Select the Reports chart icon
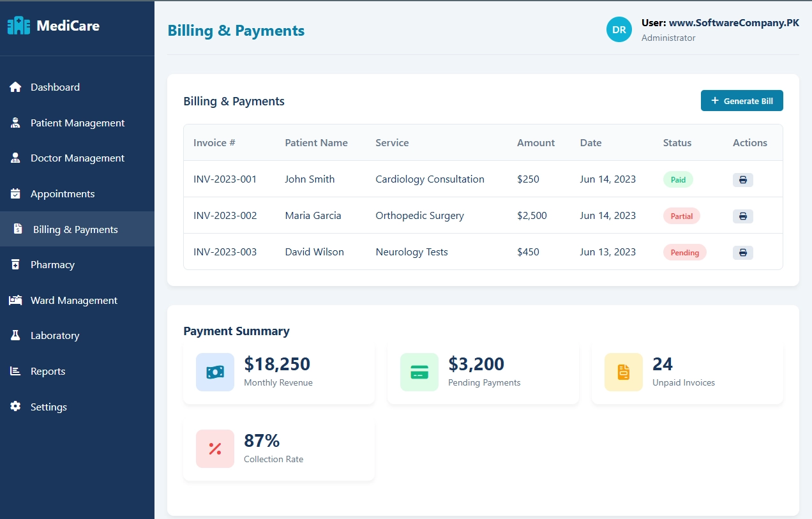The image size is (812, 519). tap(15, 371)
